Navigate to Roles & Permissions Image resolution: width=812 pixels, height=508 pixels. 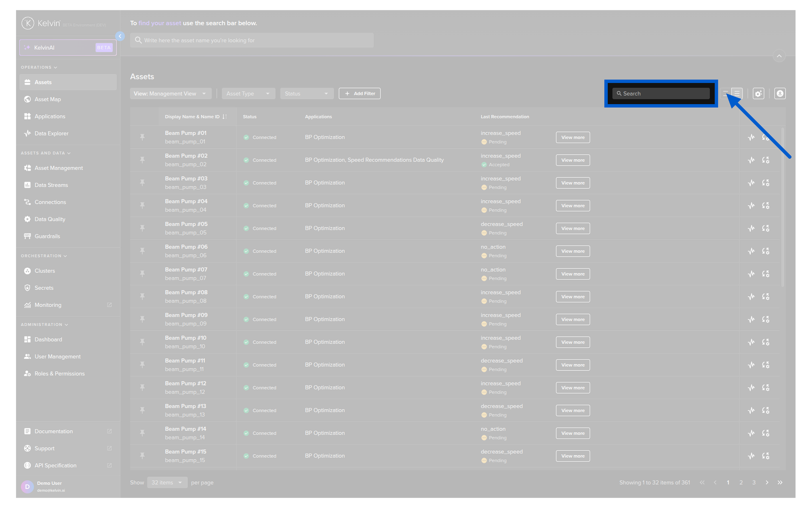pos(59,373)
